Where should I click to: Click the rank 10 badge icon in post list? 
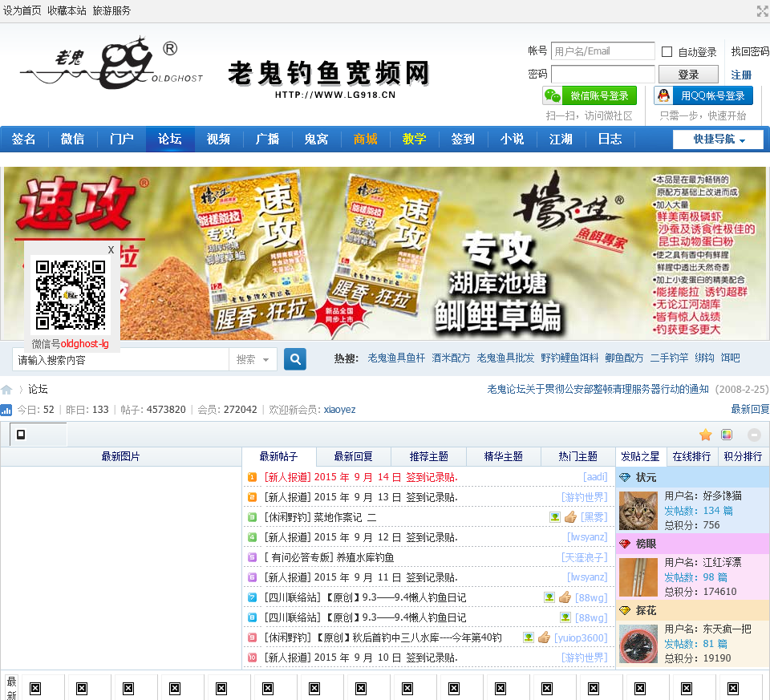252,658
